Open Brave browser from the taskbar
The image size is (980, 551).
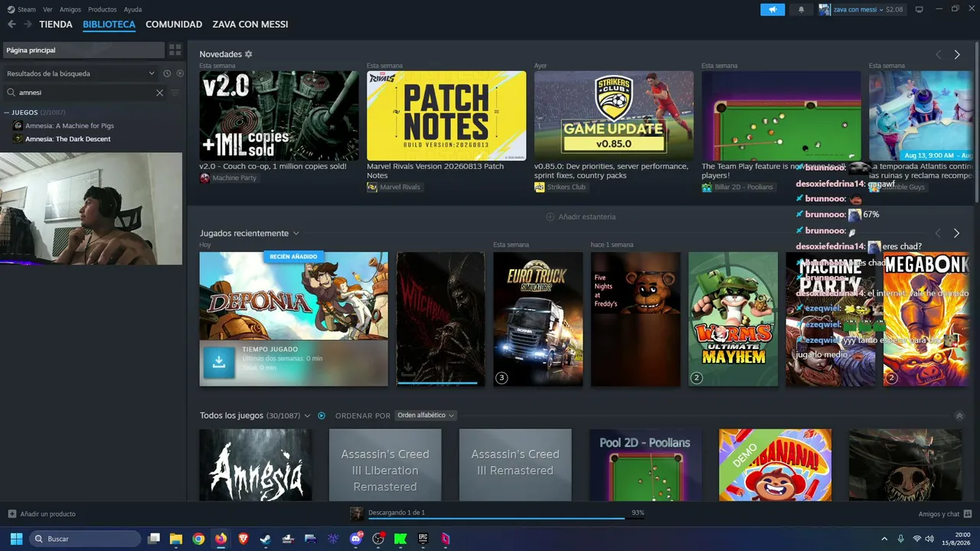[x=243, y=539]
